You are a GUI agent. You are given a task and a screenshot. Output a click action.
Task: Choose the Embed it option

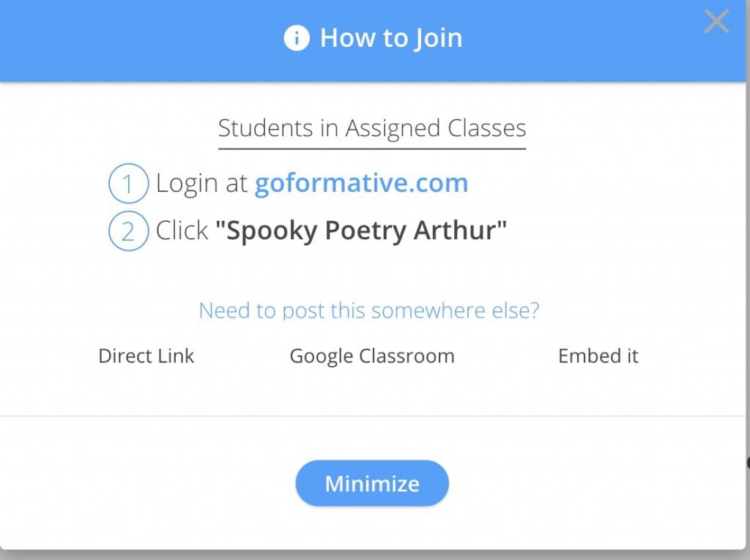(598, 356)
